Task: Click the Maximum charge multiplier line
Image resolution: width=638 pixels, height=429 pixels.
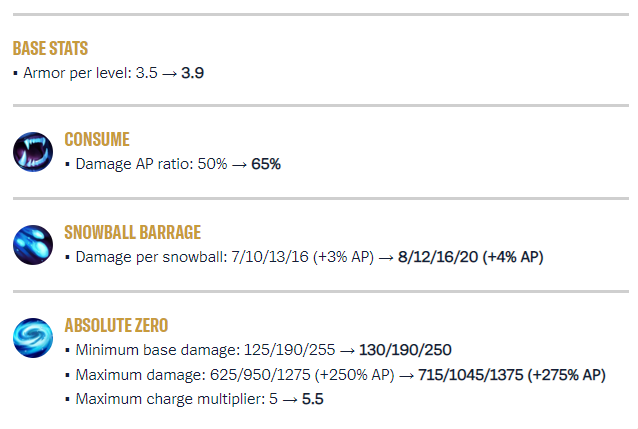Action: (195, 399)
